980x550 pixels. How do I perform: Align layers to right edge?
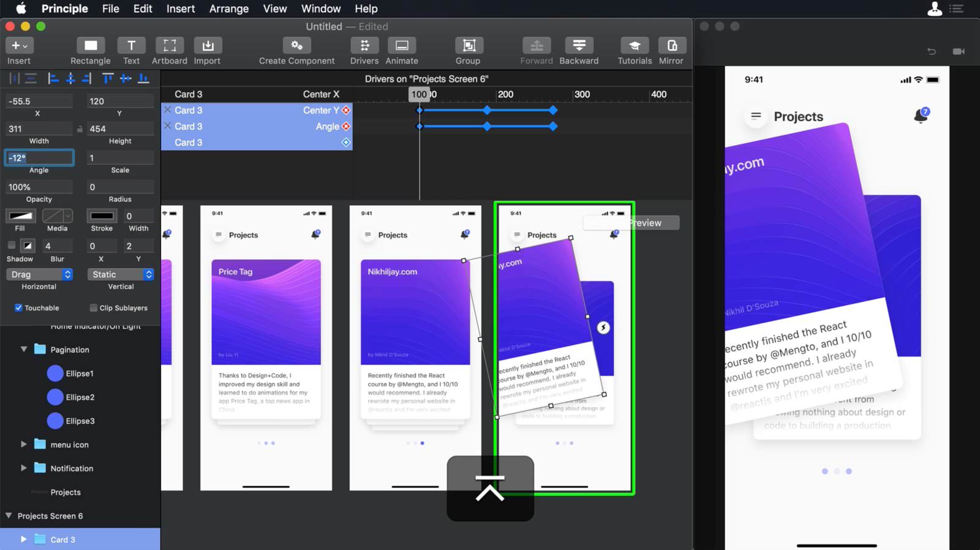pyautogui.click(x=86, y=78)
